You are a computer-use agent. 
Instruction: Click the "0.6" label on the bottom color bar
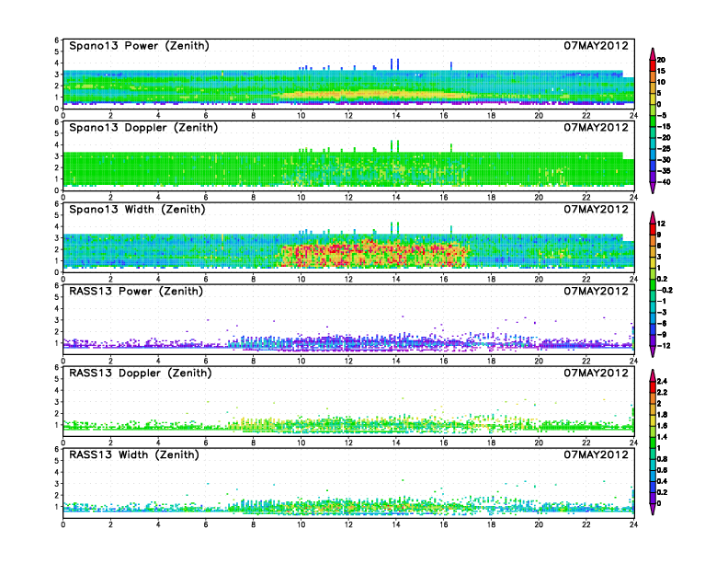tap(663, 470)
